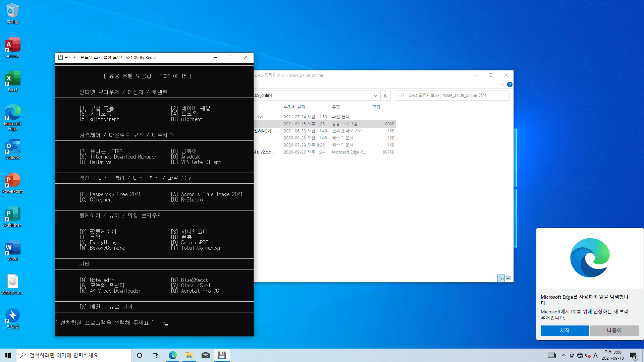The image size is (644, 362).
Task: Open the Publisher desktop shortcut
Action: click(13, 217)
